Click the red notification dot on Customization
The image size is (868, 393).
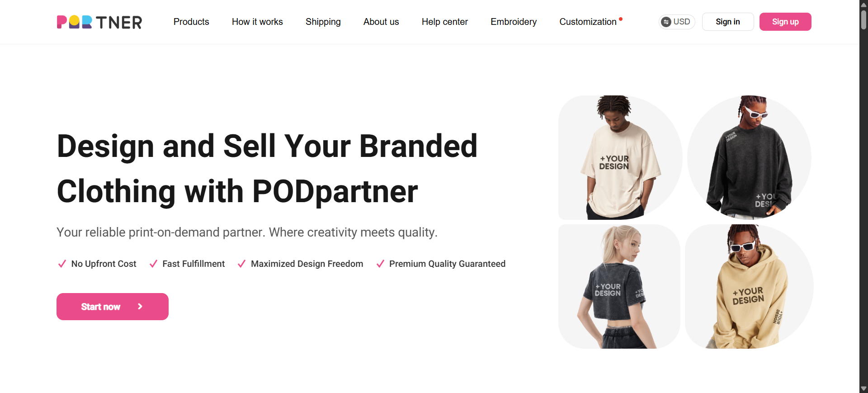click(621, 19)
